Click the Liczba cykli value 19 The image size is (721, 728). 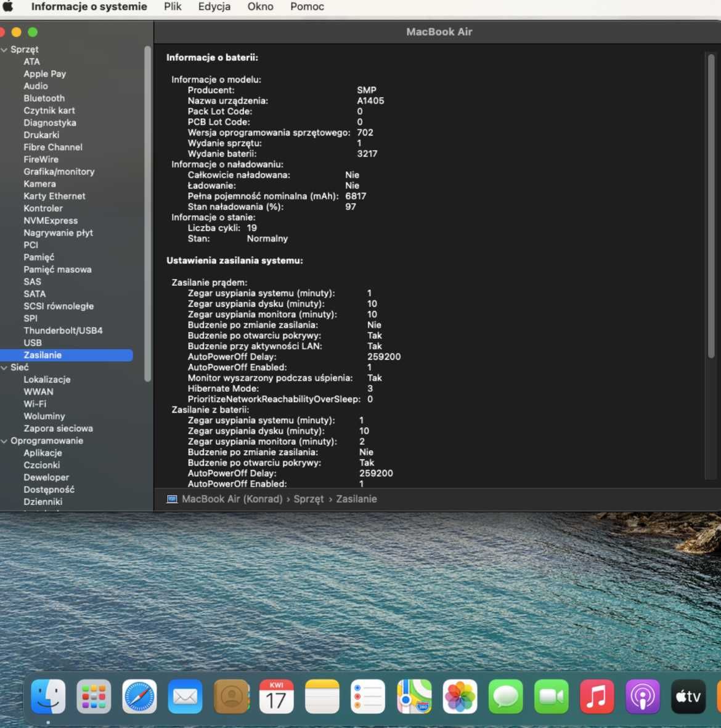[x=252, y=228]
